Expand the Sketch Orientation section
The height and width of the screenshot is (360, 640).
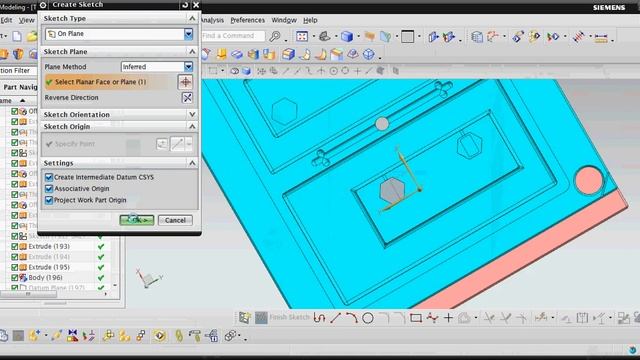[x=192, y=114]
